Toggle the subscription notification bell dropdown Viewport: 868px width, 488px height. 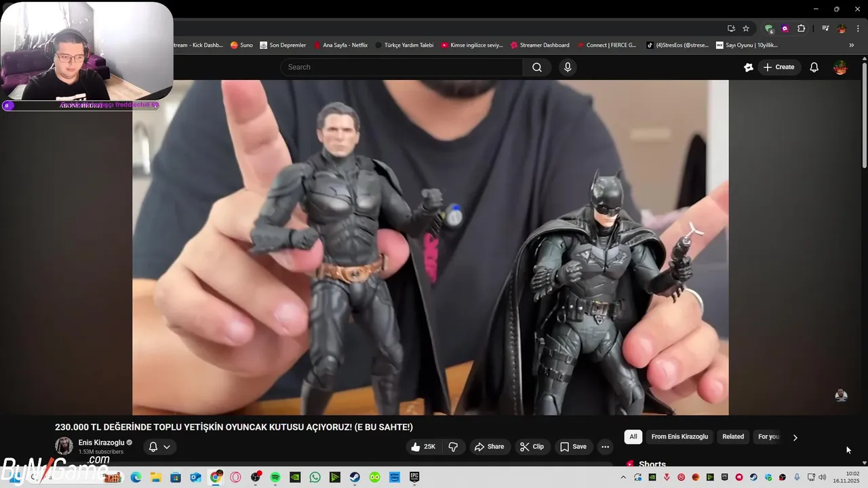159,447
